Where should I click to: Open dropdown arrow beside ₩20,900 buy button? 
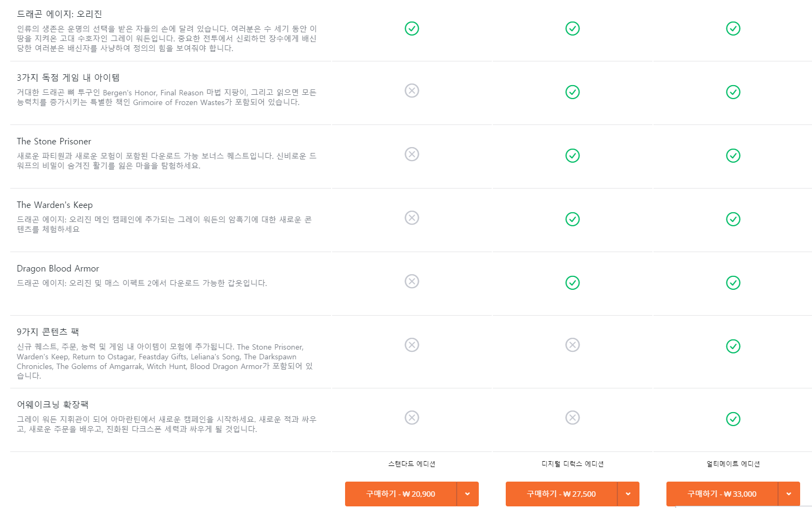[x=467, y=494]
